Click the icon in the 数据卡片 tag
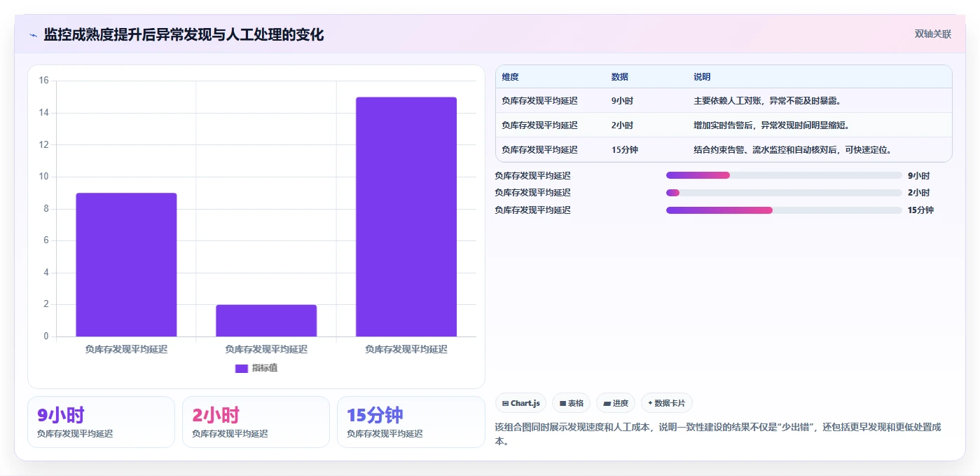This screenshot has width=980, height=476. tap(650, 403)
